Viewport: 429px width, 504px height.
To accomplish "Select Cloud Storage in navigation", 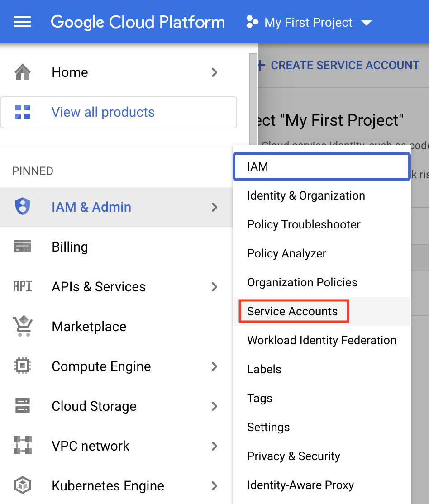I will [x=116, y=406].
